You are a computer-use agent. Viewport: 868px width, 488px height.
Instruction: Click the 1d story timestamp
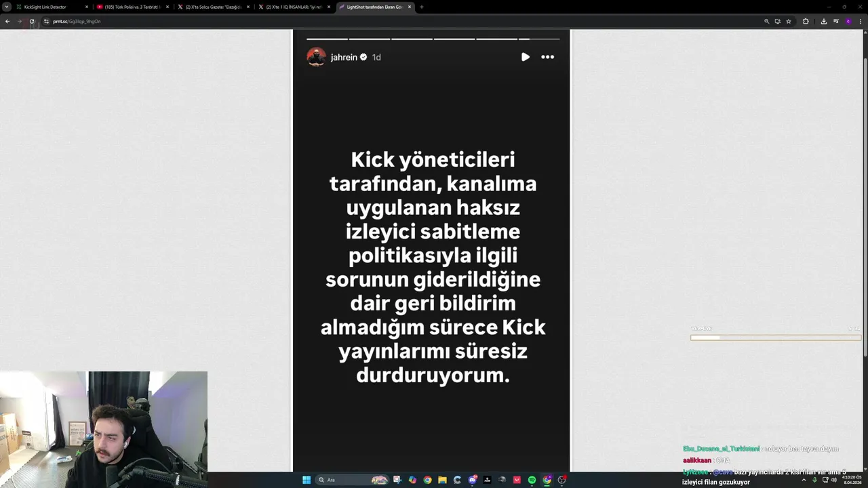(376, 58)
